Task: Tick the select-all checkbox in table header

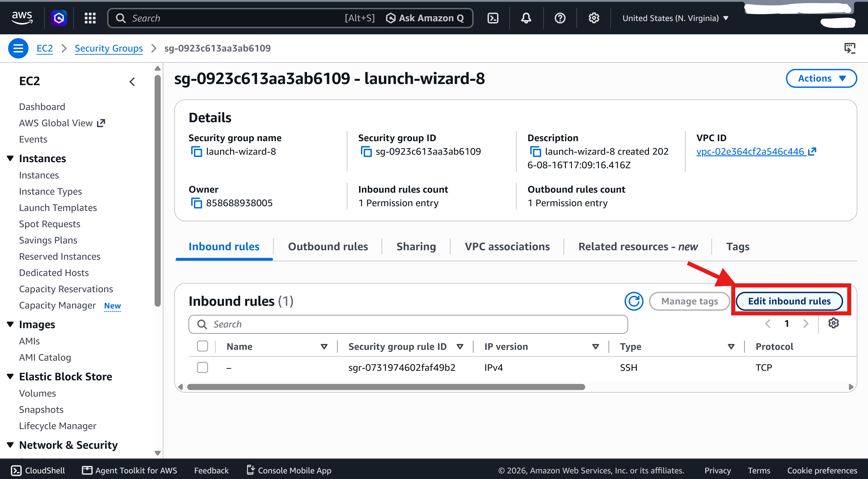Action: [x=203, y=346]
